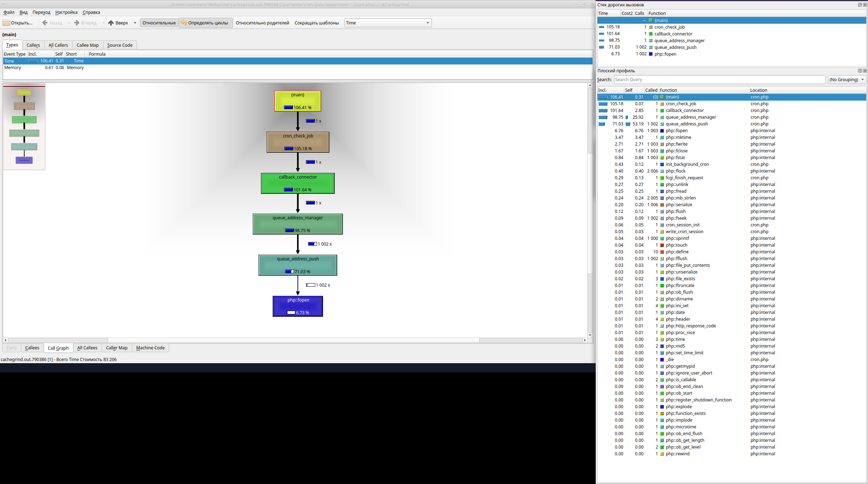Expand the main node in call graph
The image size is (868, 484).
[x=297, y=101]
